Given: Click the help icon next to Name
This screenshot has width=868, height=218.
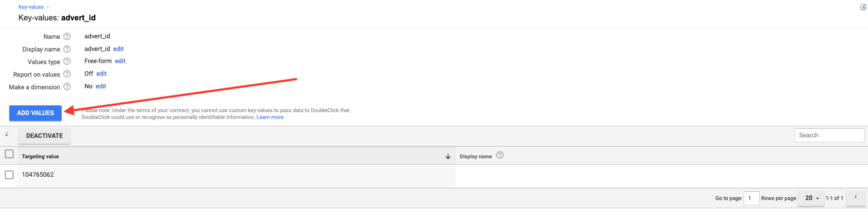Looking at the screenshot, I should (x=67, y=36).
